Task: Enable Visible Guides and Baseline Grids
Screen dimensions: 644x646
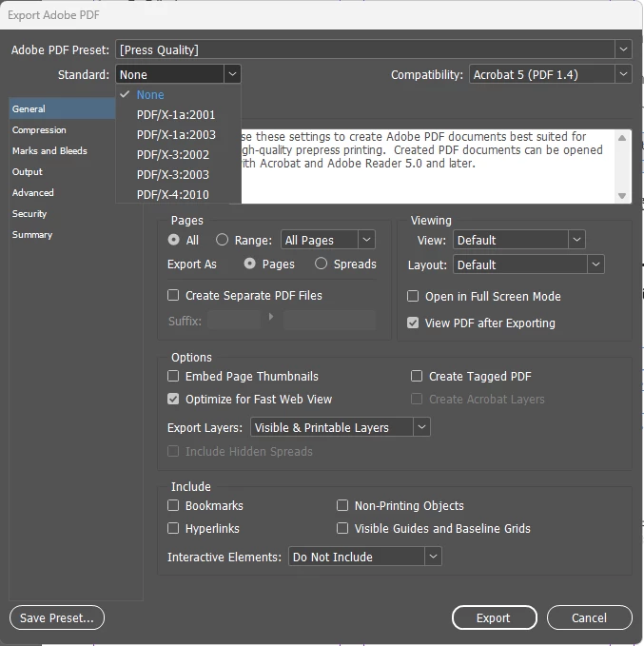Action: click(x=342, y=528)
